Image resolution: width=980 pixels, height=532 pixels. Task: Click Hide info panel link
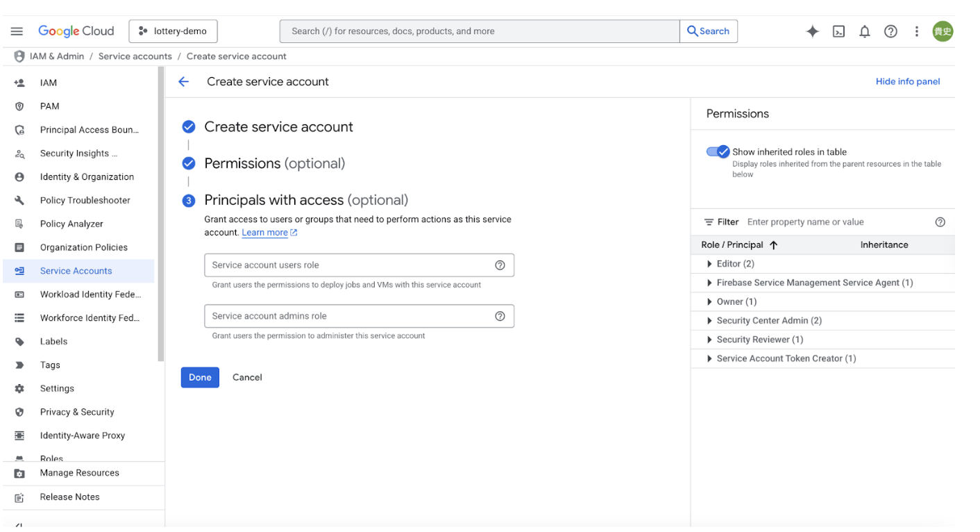point(908,82)
